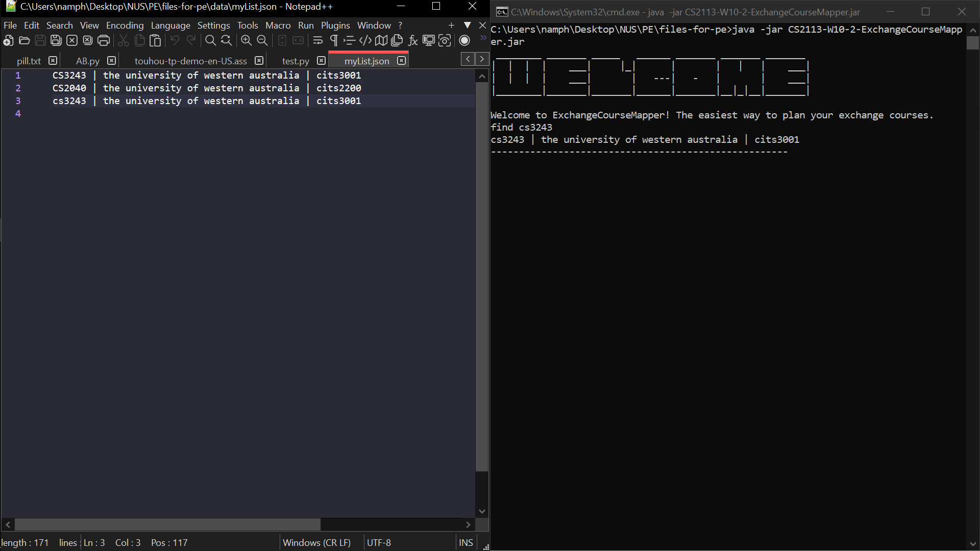Toggle Word Wrap in toolbar
This screenshot has width=980, height=551.
pyautogui.click(x=317, y=41)
